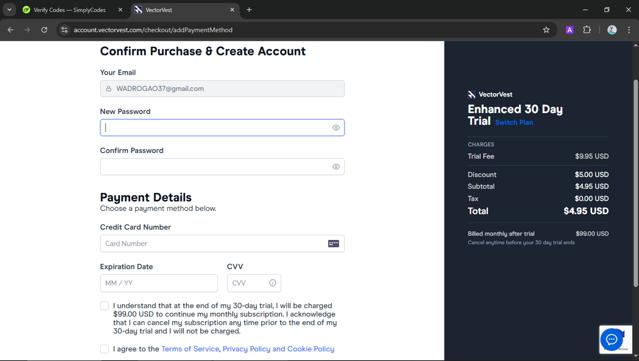Open a new browser tab
This screenshot has width=639, height=361.
coord(249,10)
